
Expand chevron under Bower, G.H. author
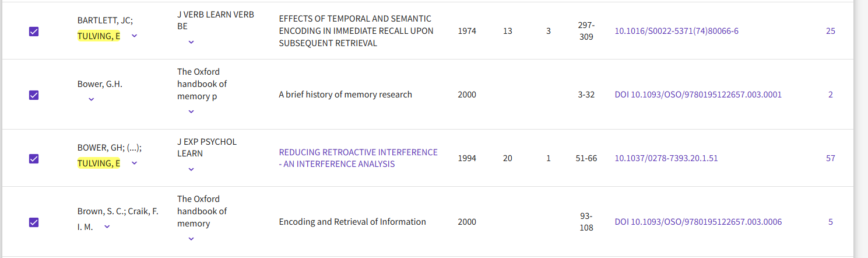point(92,99)
